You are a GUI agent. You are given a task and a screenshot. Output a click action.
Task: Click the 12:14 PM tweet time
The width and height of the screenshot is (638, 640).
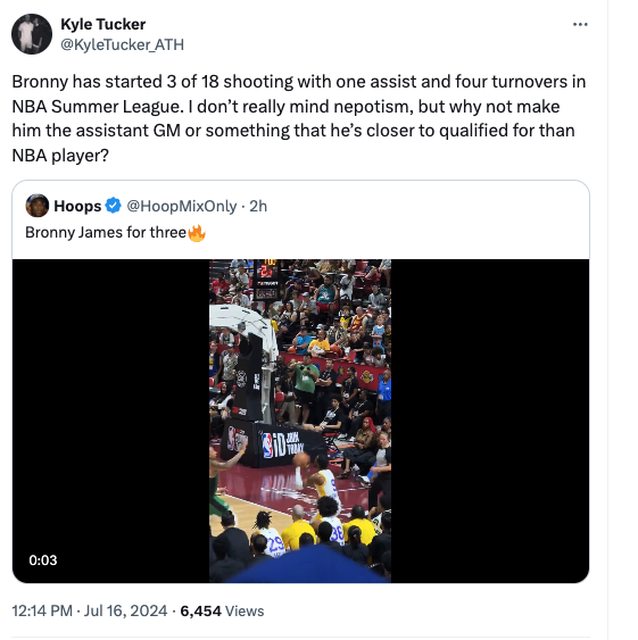(42, 610)
